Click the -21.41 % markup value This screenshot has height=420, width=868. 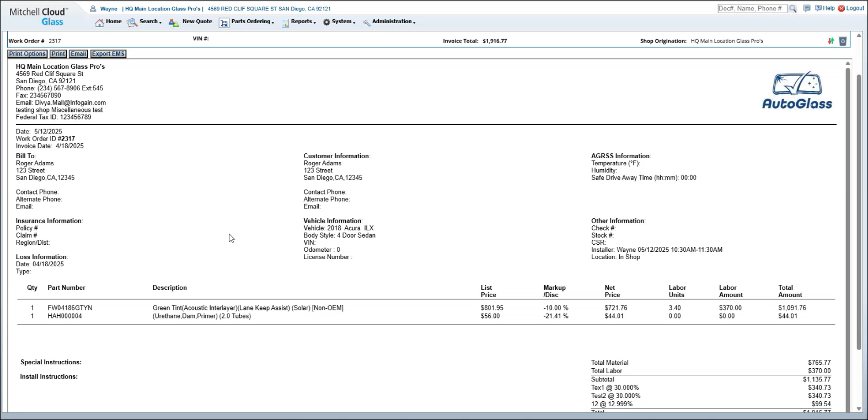pos(556,316)
